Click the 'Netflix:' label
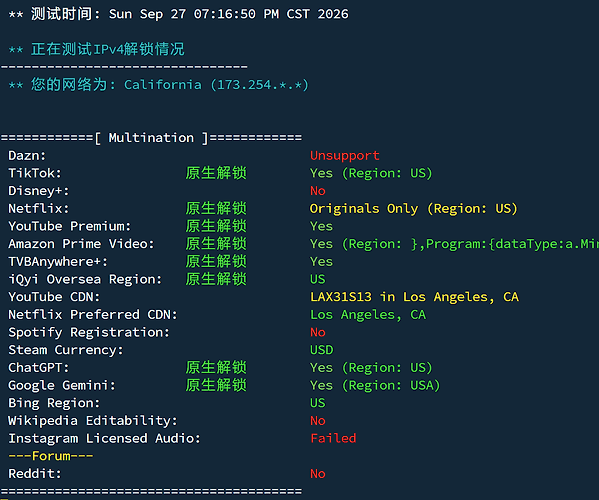This screenshot has width=599, height=500. point(39,209)
